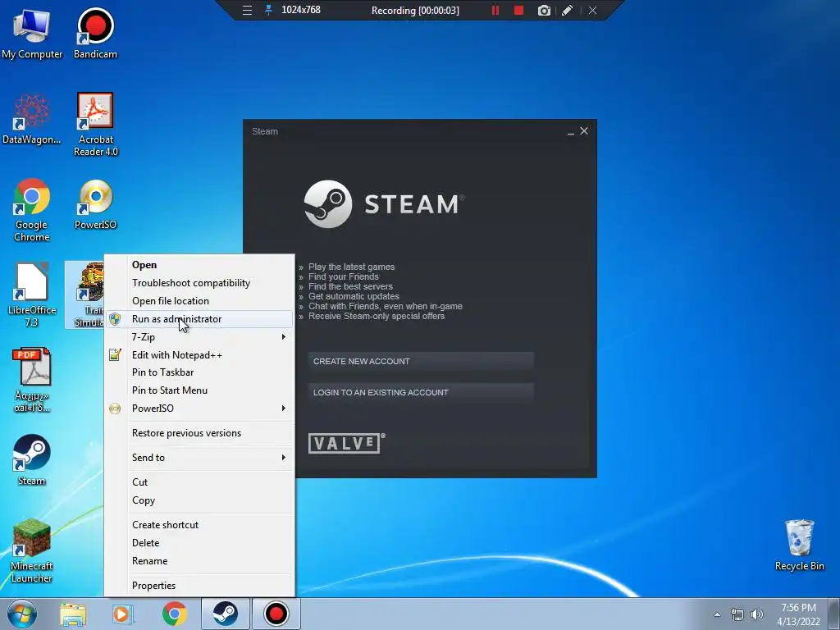Open the Bandicam drawing pencil tool
This screenshot has height=630, width=840.
tap(567, 10)
